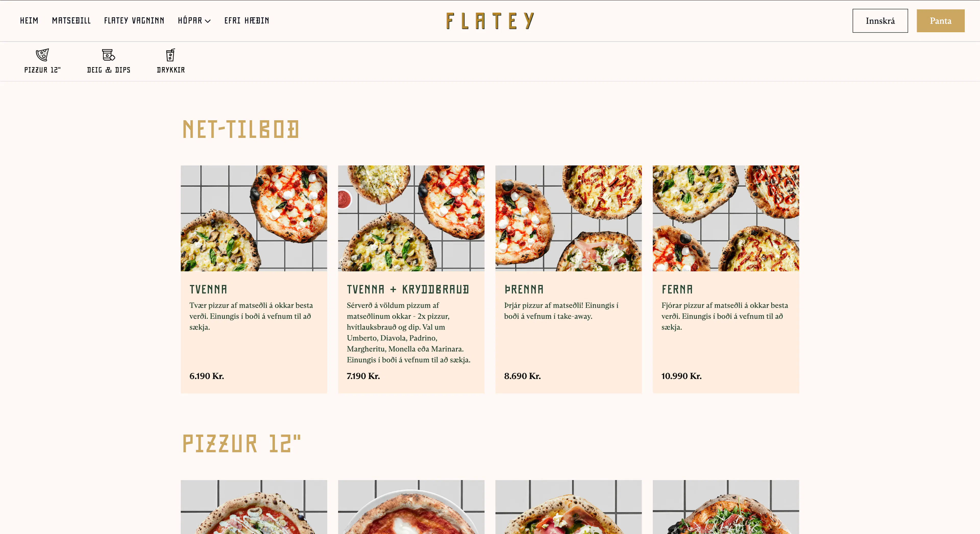This screenshot has height=534, width=980.
Task: Select the Tvenna + Kryddbrauð offer image
Action: coord(411,218)
